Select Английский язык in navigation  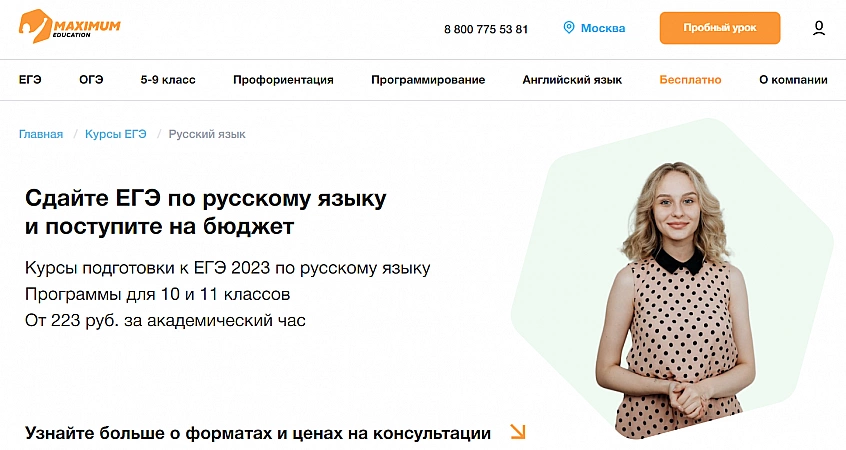point(572,80)
